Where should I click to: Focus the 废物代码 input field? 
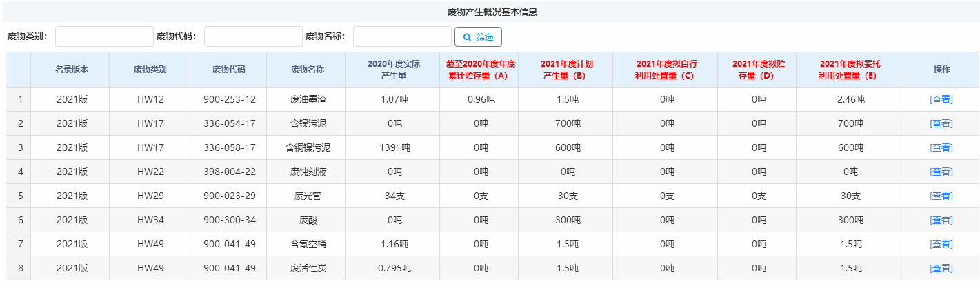253,37
